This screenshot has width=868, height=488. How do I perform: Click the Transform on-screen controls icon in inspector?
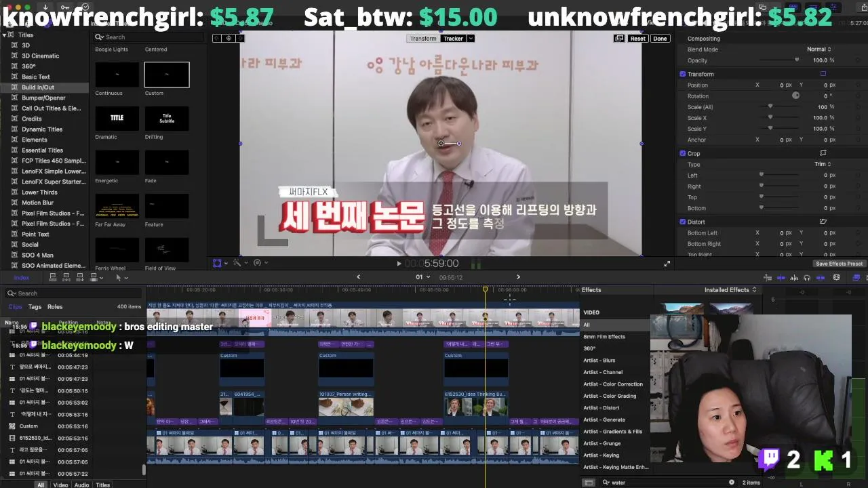(x=823, y=74)
